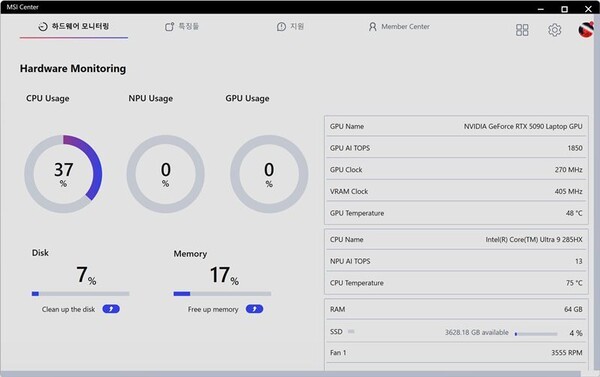The image size is (600, 377).
Task: Click the small icon next to SSD label
Action: (x=351, y=331)
